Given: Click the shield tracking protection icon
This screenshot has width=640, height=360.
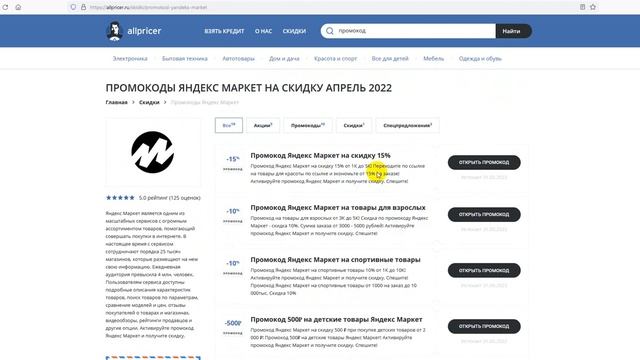Looking at the screenshot, I should (73, 7).
